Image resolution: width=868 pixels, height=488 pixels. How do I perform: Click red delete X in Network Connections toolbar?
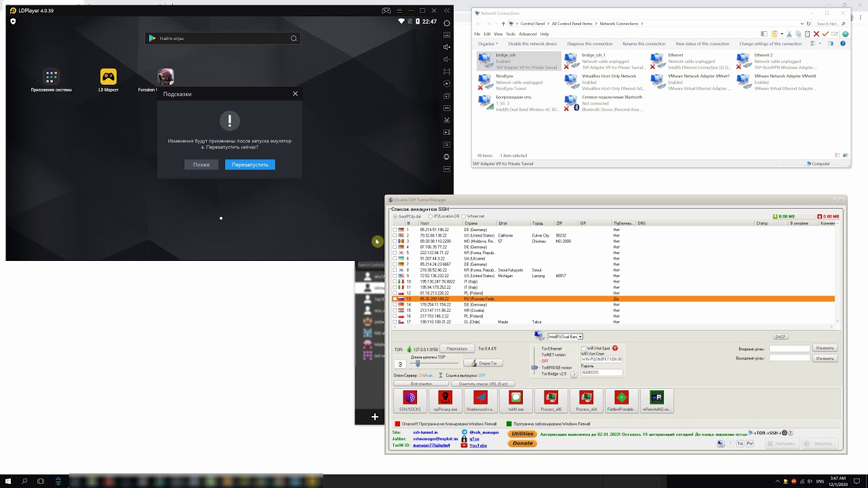point(816,34)
